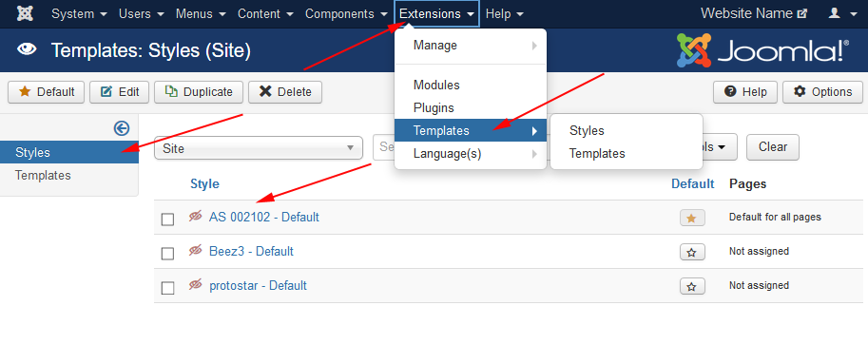Click the star of AS 002102 style

[692, 218]
